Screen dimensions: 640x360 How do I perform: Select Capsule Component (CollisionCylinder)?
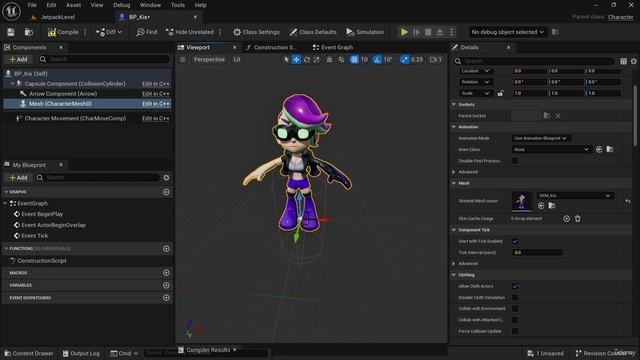pyautogui.click(x=75, y=84)
